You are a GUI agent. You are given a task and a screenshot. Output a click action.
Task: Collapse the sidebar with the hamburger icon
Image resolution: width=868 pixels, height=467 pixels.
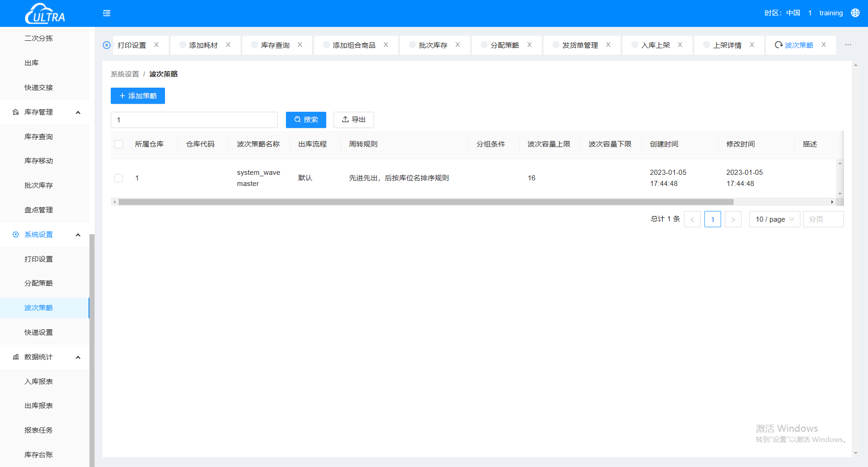107,13
